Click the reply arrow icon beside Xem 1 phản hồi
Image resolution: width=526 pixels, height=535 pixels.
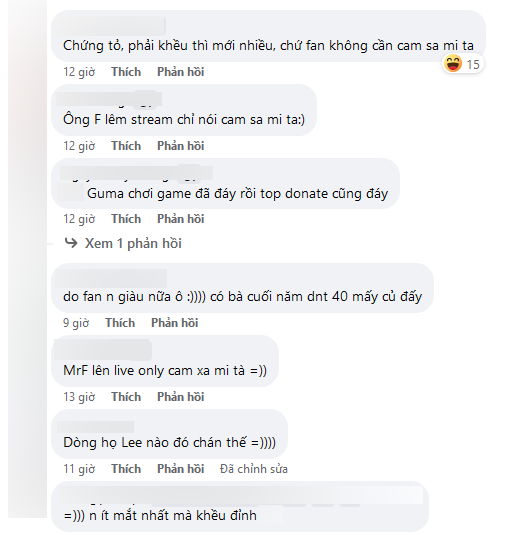tap(71, 243)
